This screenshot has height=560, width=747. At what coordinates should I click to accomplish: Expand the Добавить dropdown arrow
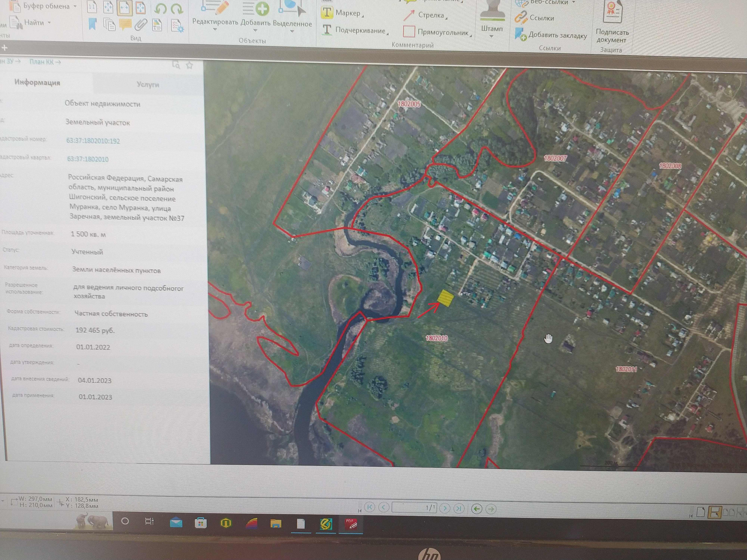click(x=255, y=31)
